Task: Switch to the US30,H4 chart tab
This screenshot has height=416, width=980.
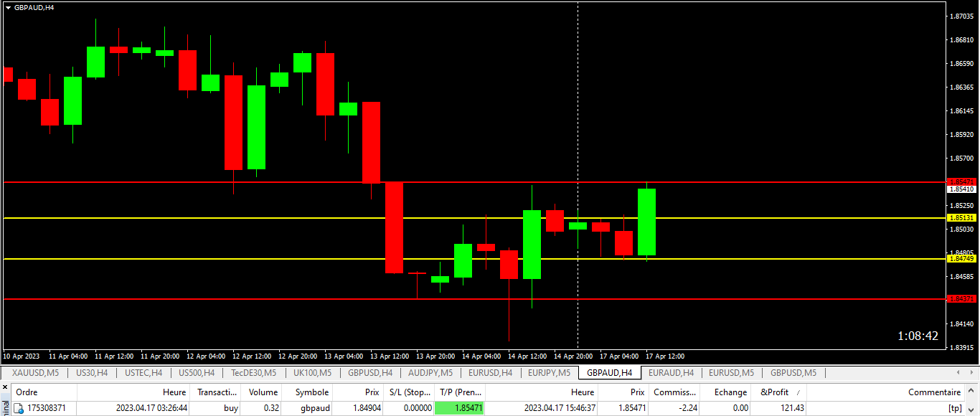Action: tap(92, 373)
